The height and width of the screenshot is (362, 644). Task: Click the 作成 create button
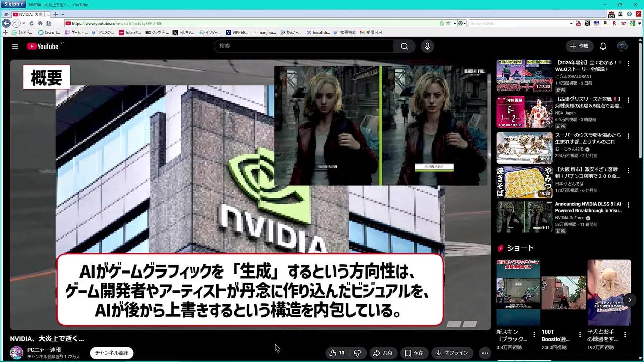pyautogui.click(x=579, y=46)
